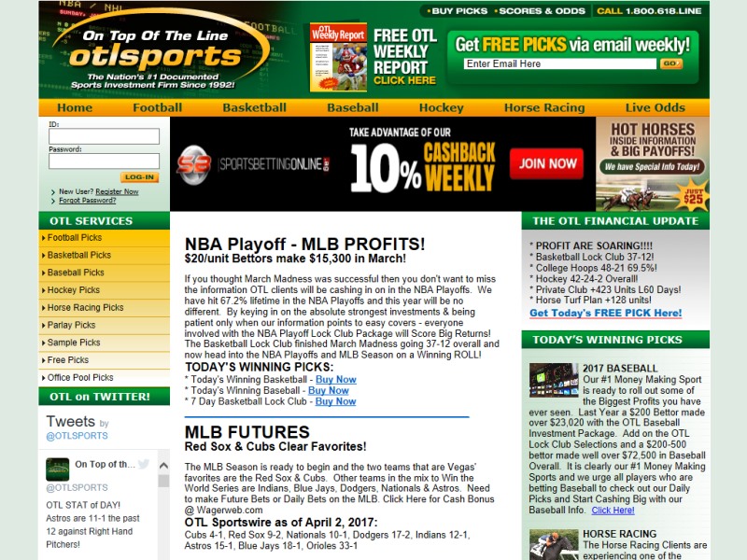Click 'Hockey 42-24-2 Overall!' update line
Image resolution: width=747 pixels, height=560 pixels.
[586, 279]
